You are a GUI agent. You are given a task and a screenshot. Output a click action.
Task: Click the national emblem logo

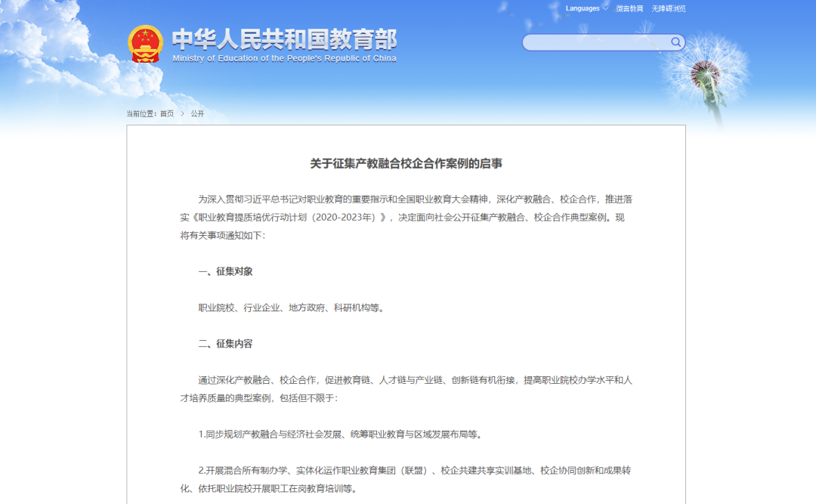point(145,44)
